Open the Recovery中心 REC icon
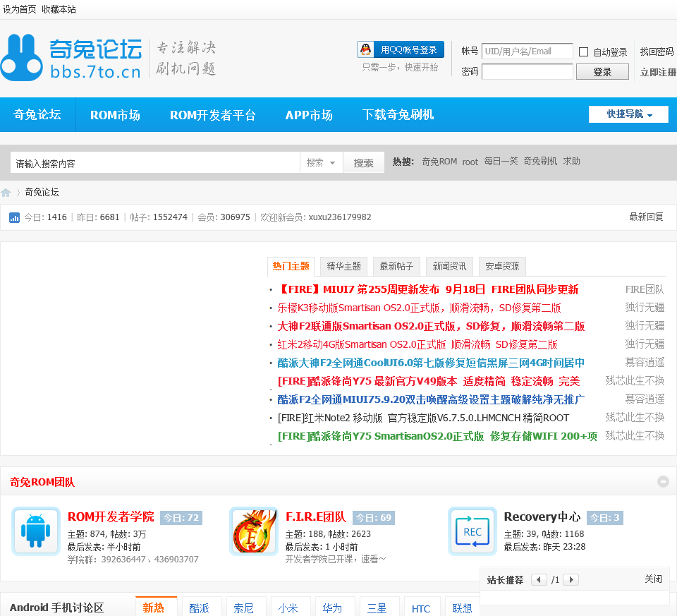677x616 pixels. 472,531
